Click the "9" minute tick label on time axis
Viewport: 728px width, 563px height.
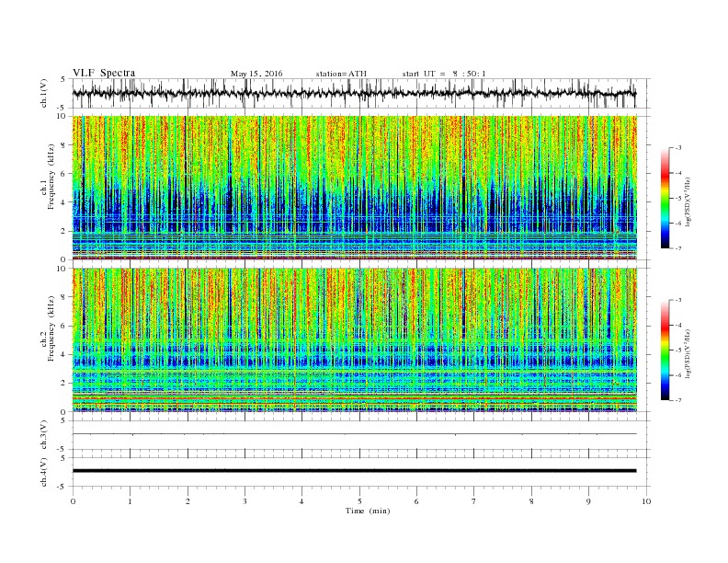[588, 501]
